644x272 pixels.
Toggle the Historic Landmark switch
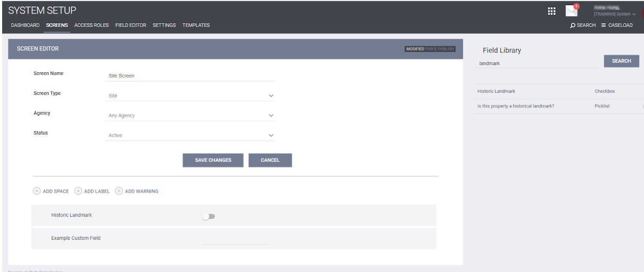pos(209,217)
